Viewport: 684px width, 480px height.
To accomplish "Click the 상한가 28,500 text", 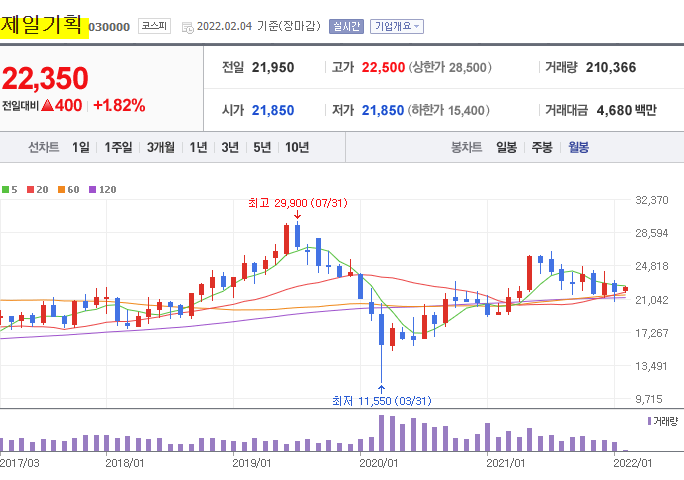I will click(x=450, y=68).
